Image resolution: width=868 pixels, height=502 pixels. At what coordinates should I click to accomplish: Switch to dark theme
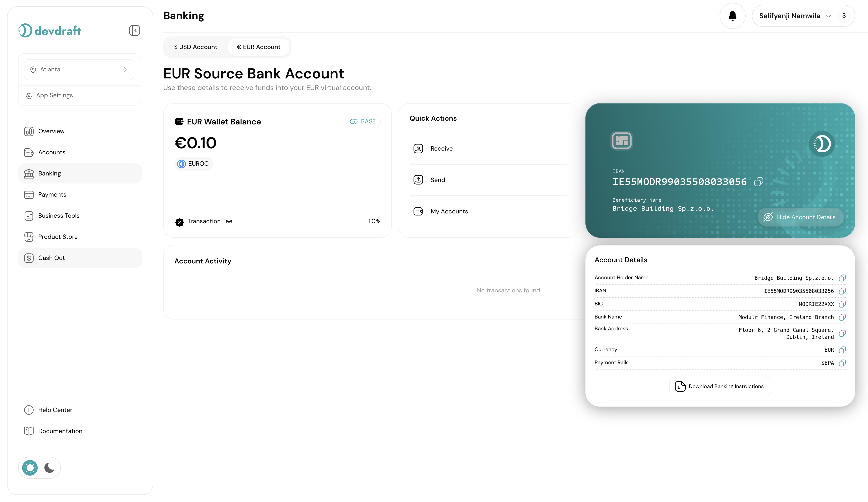[49, 468]
